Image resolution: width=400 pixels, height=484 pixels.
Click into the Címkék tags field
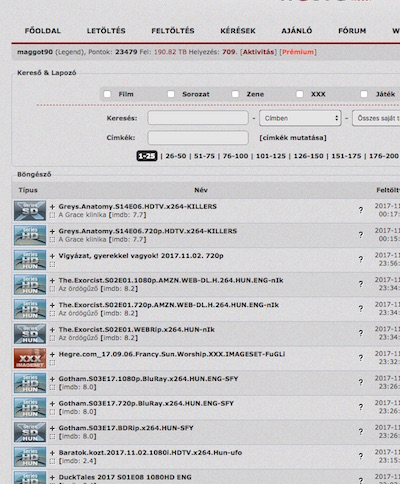pyautogui.click(x=198, y=138)
